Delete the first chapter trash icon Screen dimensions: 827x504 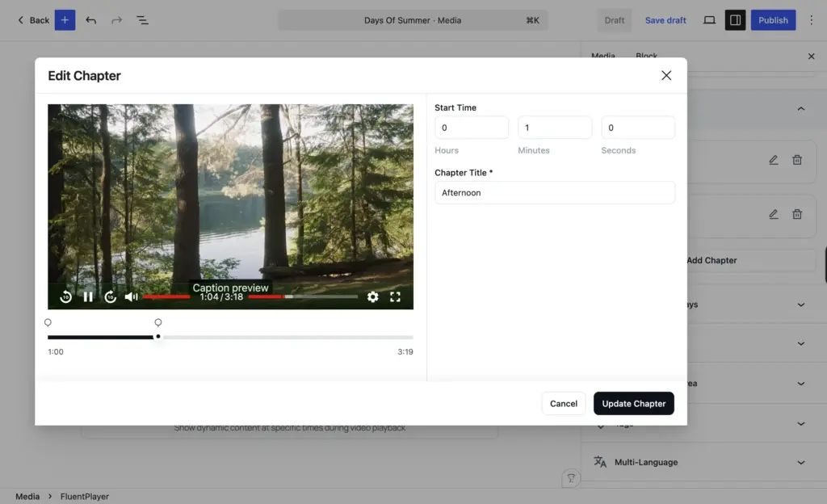coord(797,160)
